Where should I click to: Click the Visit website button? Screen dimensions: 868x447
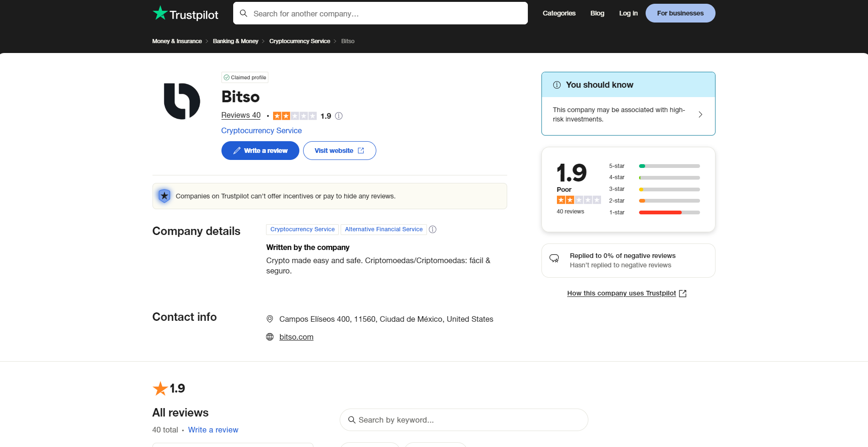coord(339,151)
